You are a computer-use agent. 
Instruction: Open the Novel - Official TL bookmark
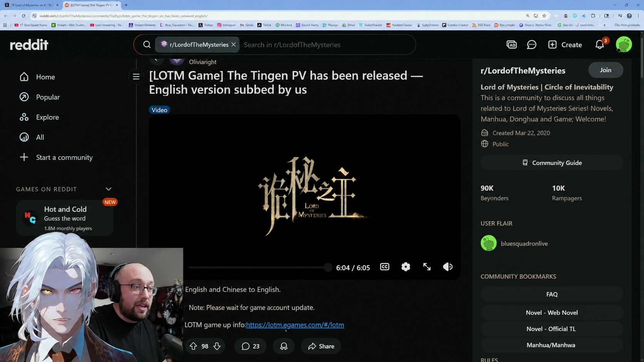click(x=552, y=329)
